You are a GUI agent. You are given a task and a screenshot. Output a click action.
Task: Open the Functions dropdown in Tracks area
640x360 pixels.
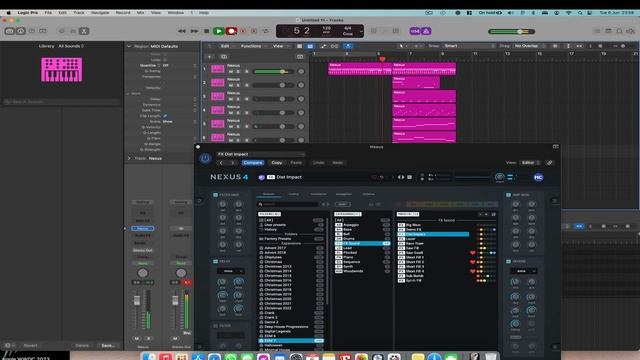point(253,46)
